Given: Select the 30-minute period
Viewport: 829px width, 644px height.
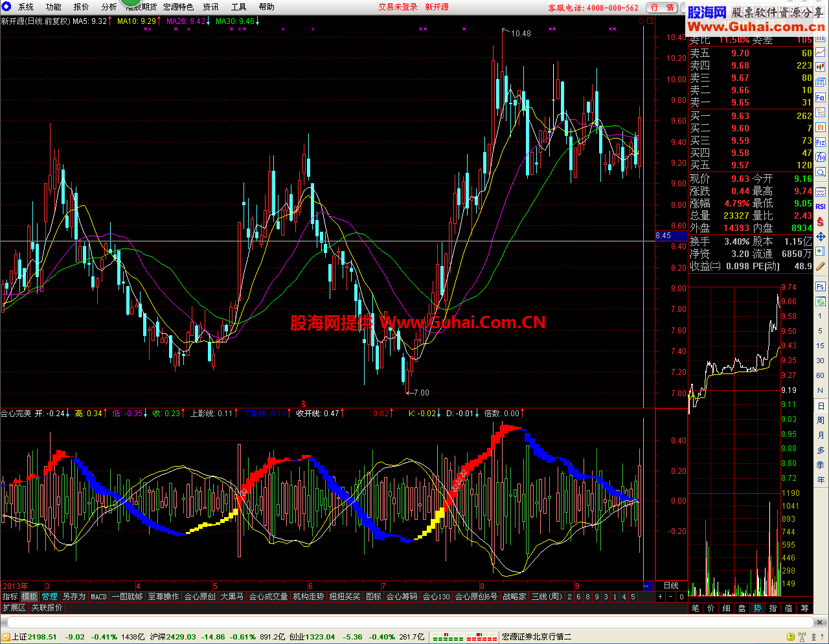Looking at the screenshot, I should pos(821,361).
